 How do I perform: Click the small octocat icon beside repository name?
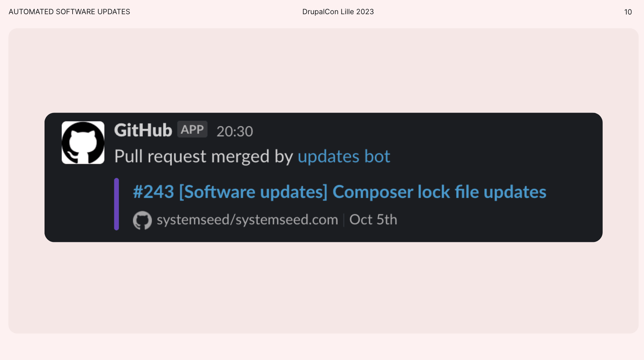[142, 220]
